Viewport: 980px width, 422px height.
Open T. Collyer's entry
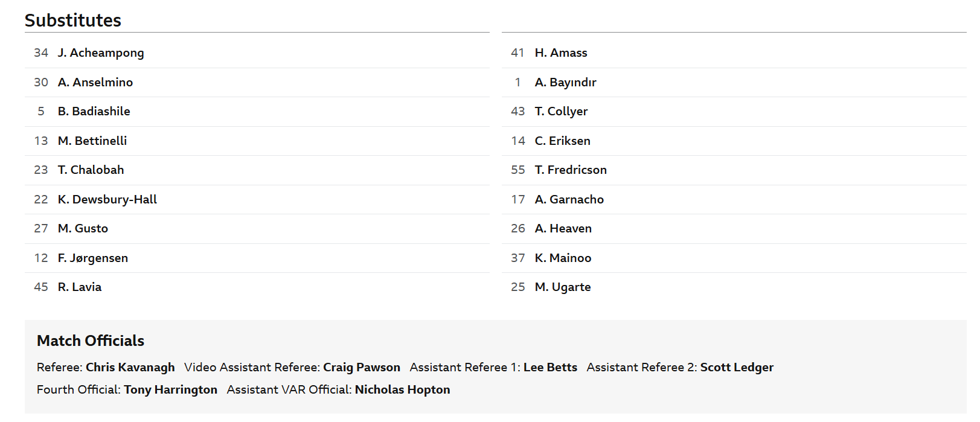click(x=562, y=112)
